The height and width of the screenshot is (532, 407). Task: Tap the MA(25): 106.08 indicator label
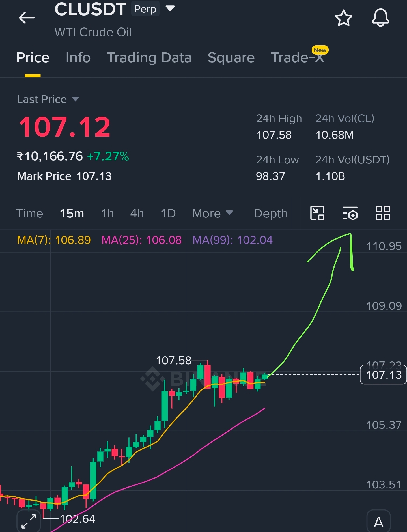pyautogui.click(x=141, y=240)
